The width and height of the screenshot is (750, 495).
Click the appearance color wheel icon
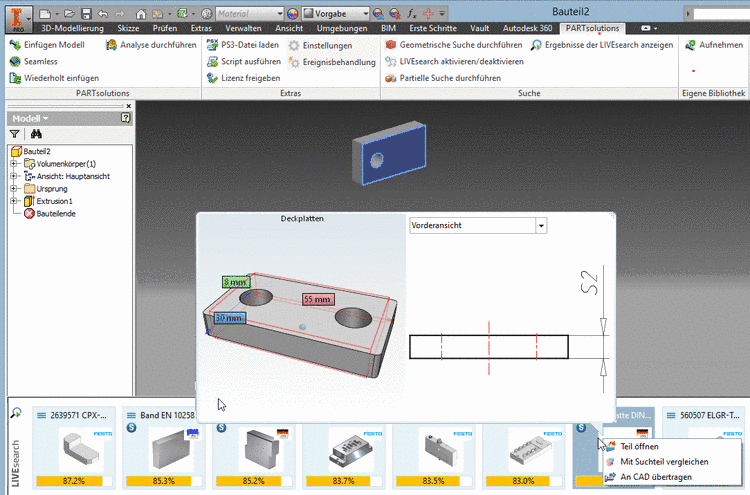pos(293,14)
